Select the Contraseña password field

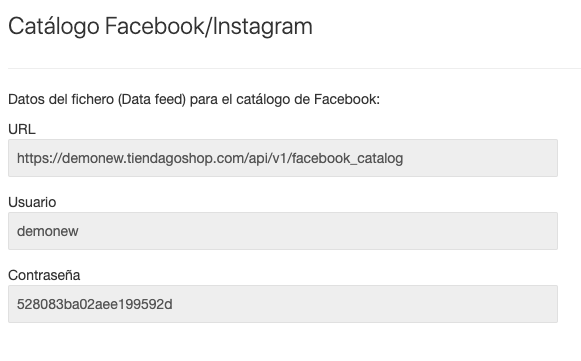(283, 304)
